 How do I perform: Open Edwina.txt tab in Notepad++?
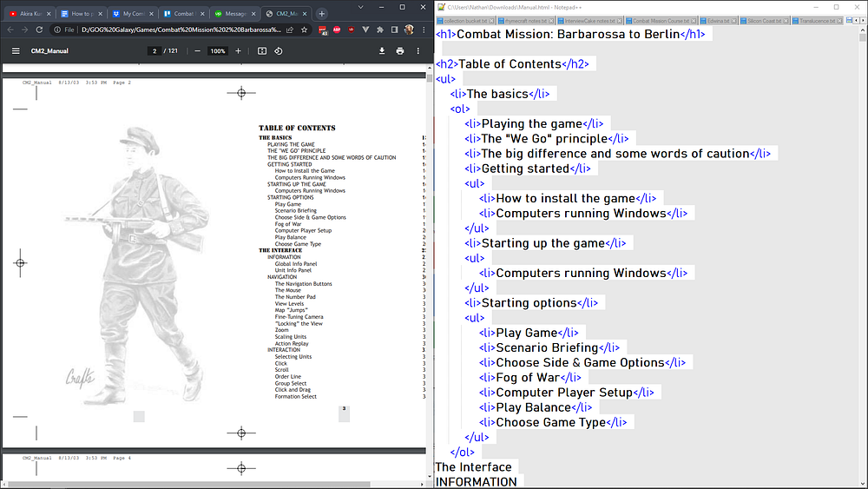[x=718, y=21]
